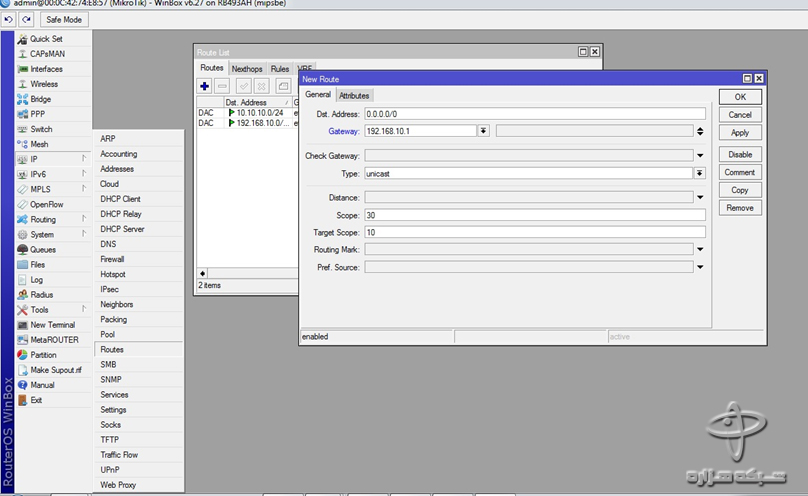This screenshot has width=808, height=496.
Task: Open Switch menu entry
Action: 54,129
